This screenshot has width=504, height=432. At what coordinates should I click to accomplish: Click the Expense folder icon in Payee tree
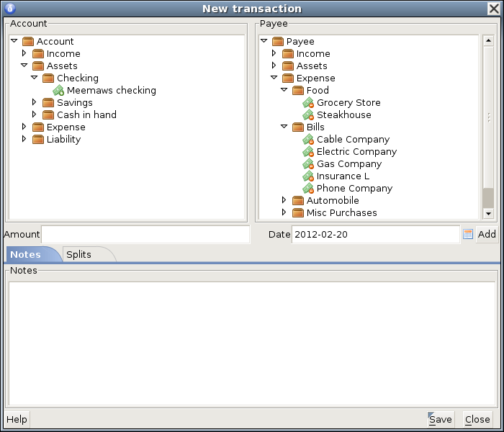point(288,78)
